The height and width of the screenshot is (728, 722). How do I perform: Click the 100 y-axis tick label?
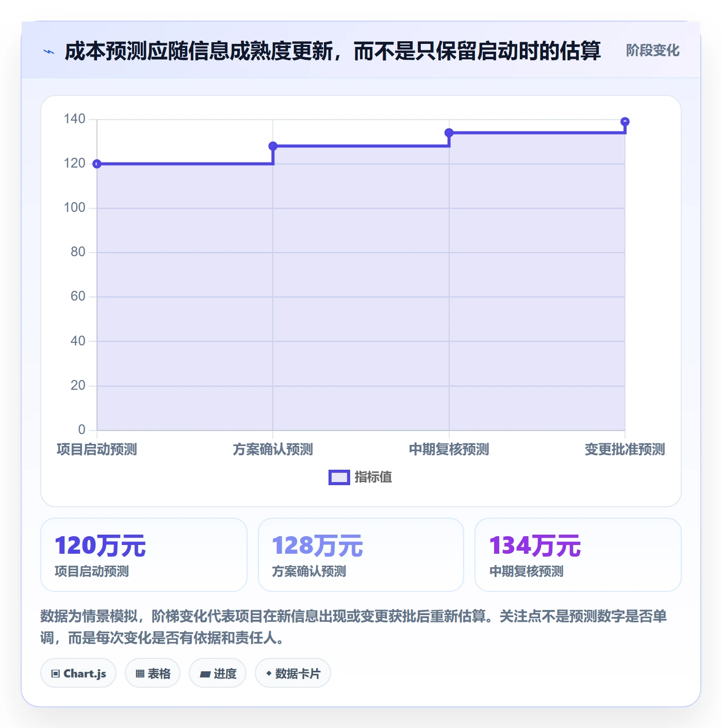tap(74, 208)
